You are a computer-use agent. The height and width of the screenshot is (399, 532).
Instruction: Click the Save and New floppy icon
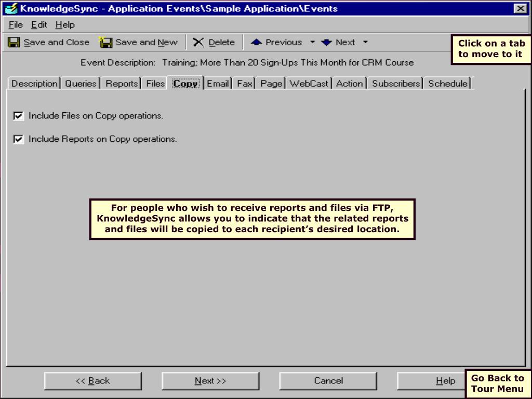point(105,43)
